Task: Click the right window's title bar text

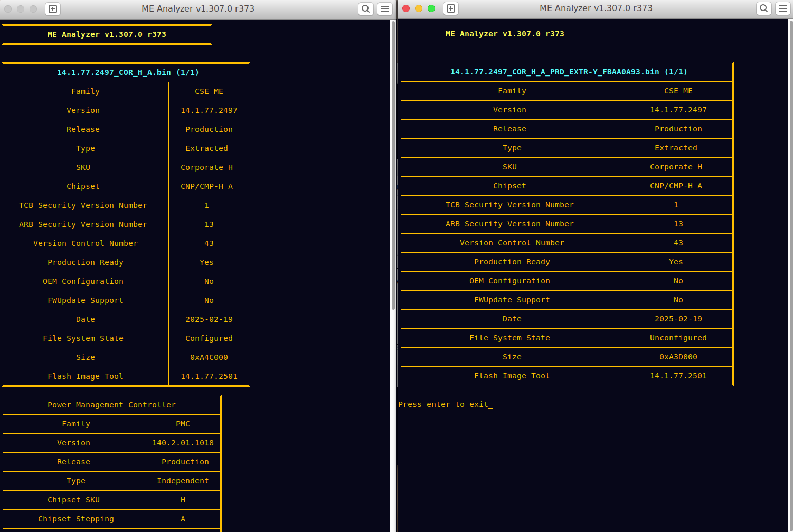Action: [596, 8]
